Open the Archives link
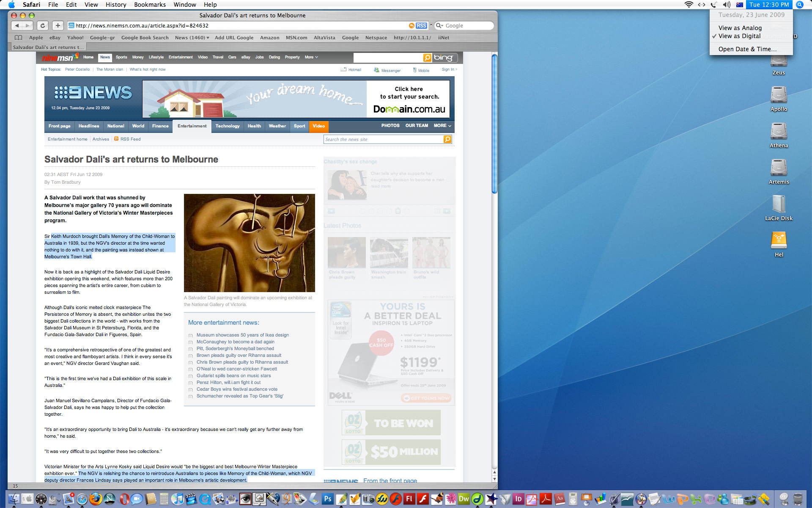This screenshot has height=508, width=812. pyautogui.click(x=101, y=139)
